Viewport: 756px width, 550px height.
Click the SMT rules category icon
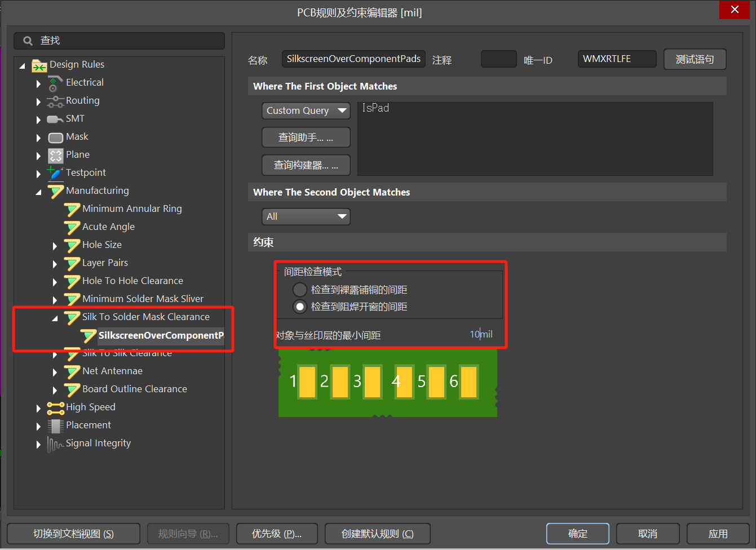click(x=55, y=119)
